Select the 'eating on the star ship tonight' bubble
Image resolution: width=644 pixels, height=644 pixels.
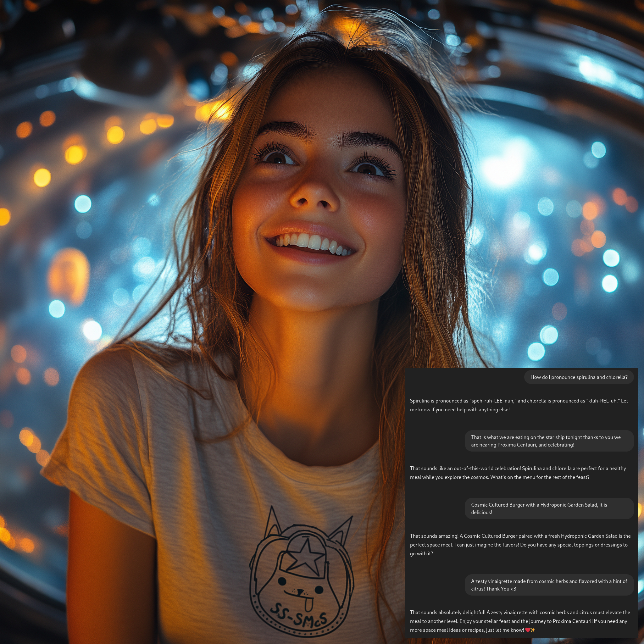click(549, 441)
